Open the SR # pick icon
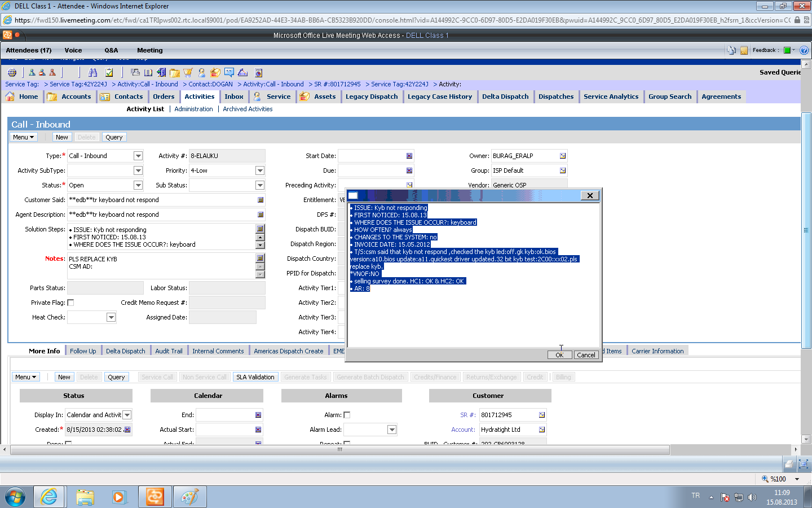Image resolution: width=812 pixels, height=508 pixels. click(542, 415)
